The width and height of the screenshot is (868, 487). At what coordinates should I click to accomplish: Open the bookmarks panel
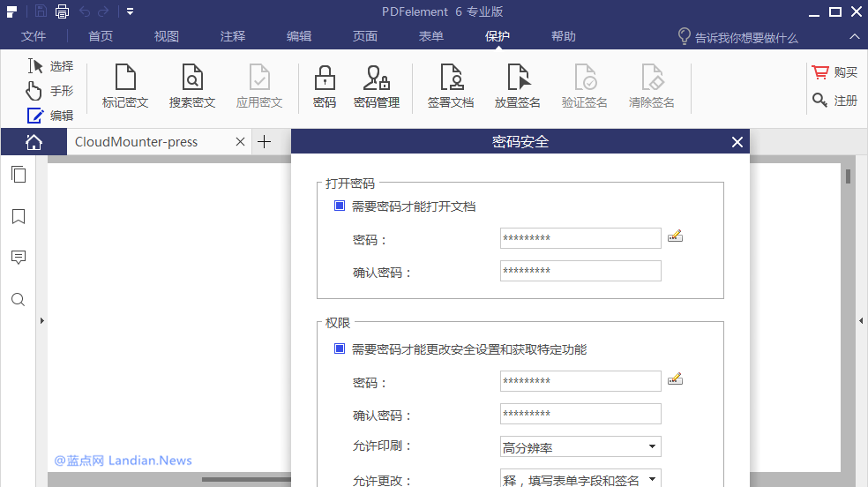pyautogui.click(x=19, y=216)
